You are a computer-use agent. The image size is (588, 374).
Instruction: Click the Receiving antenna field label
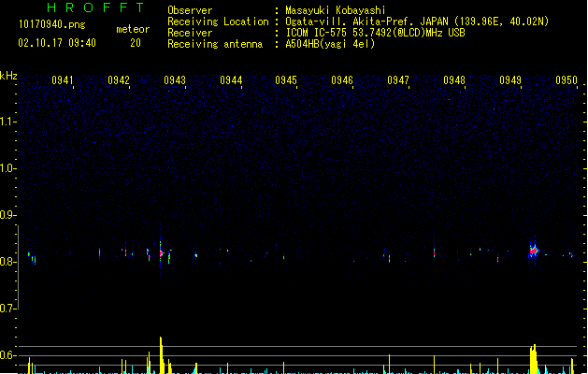215,44
